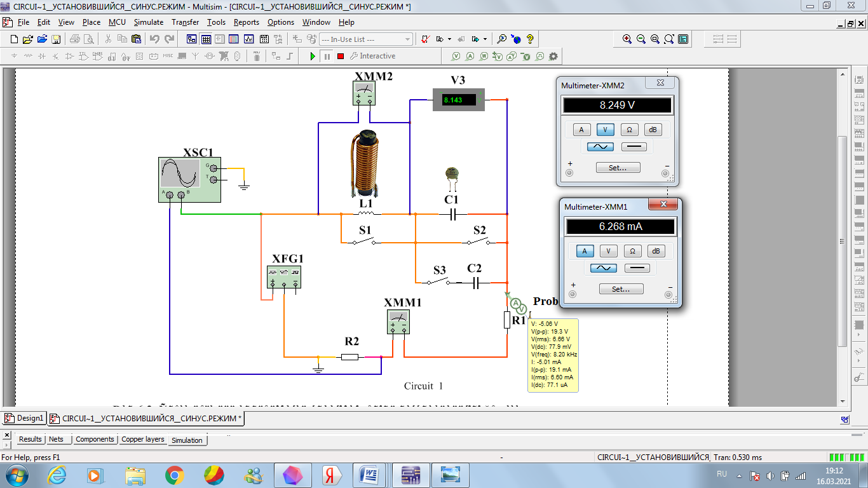Toggle the Design Toolbox icon
This screenshot has height=488, width=868.
pyautogui.click(x=191, y=39)
